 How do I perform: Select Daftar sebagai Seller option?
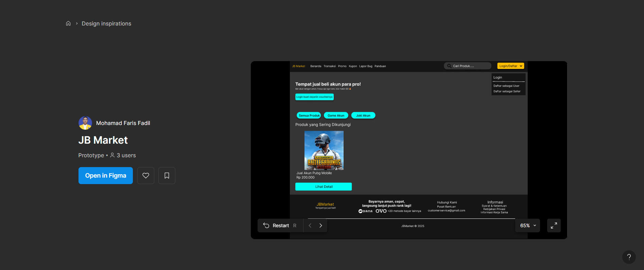coord(507,91)
